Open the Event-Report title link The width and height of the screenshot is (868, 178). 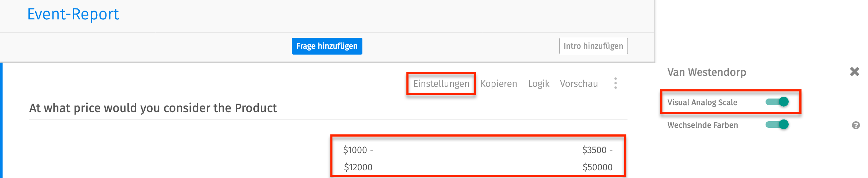[73, 14]
